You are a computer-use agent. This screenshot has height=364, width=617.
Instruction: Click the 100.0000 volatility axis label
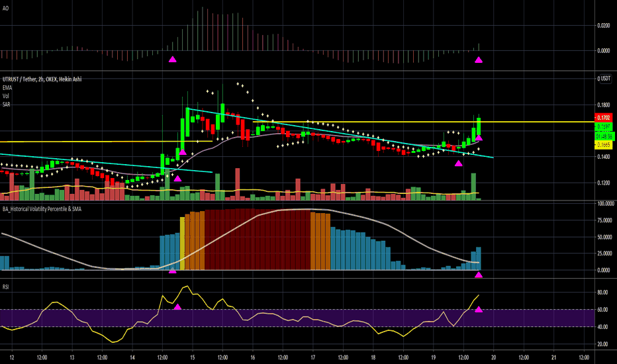[x=606, y=204]
